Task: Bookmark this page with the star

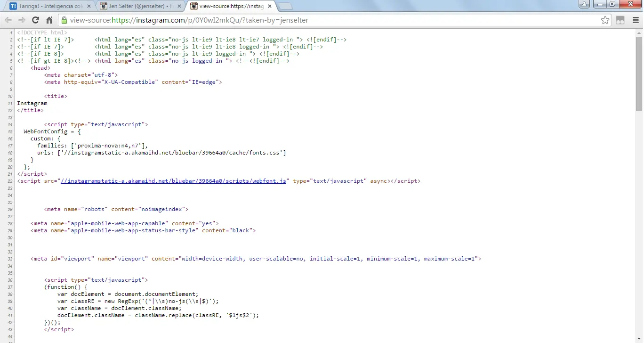Action: tap(605, 20)
